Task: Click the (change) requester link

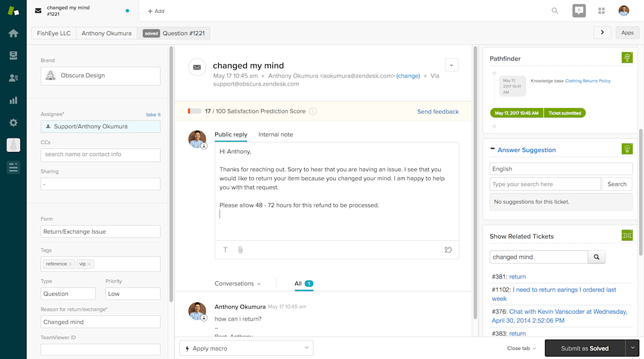Action: (408, 76)
